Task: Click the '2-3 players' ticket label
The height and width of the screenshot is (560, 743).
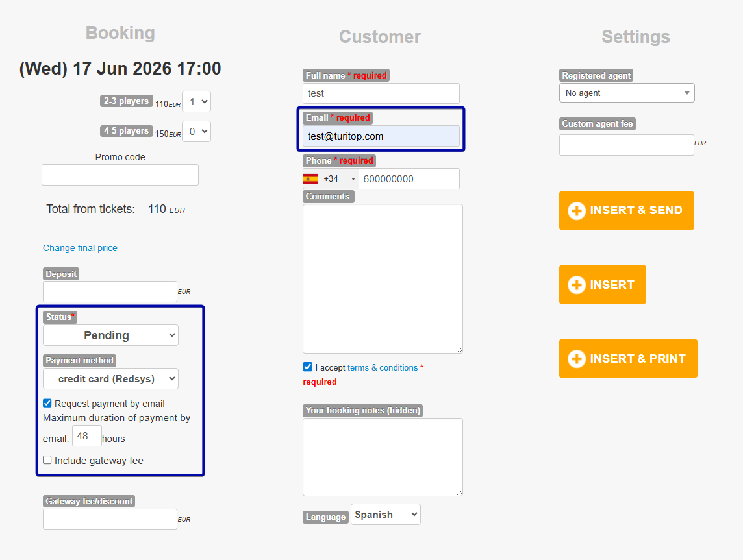Action: [x=127, y=101]
